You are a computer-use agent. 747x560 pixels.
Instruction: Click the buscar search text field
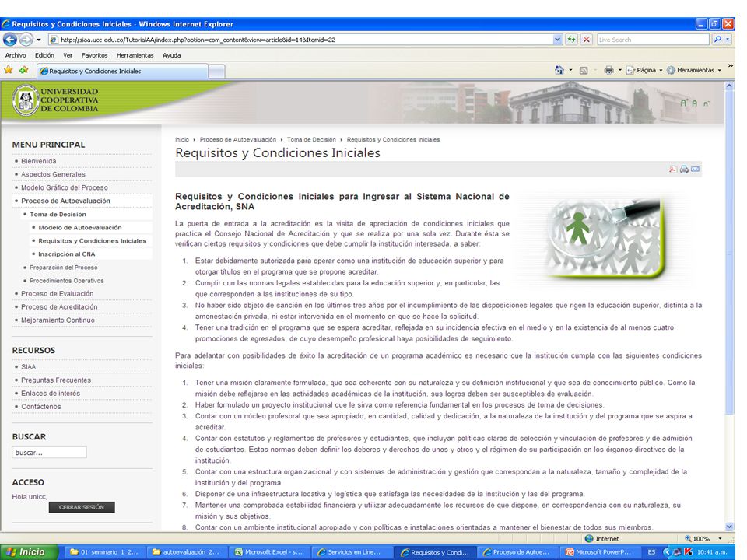click(50, 453)
